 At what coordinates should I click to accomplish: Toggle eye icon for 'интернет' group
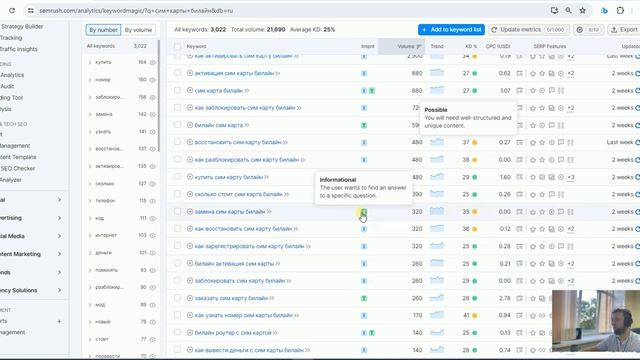point(153,236)
